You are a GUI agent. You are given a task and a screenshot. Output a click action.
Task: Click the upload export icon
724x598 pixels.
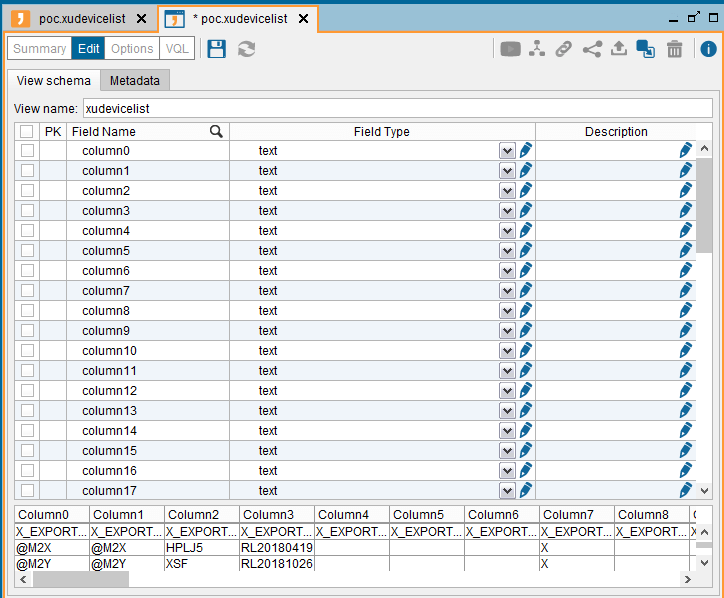click(619, 48)
